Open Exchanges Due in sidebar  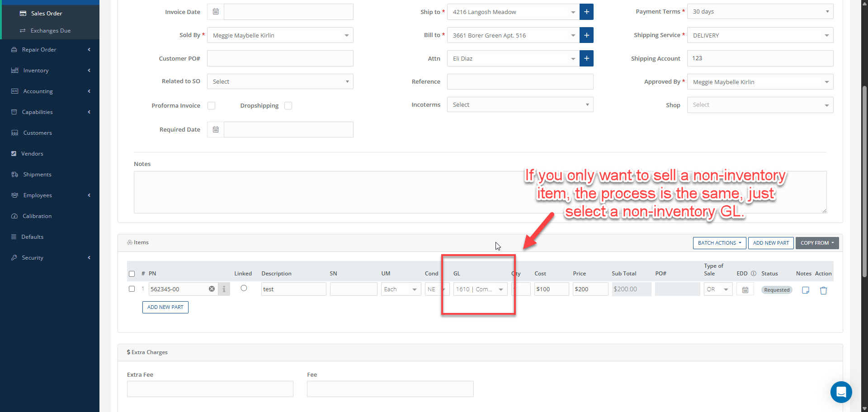click(50, 31)
